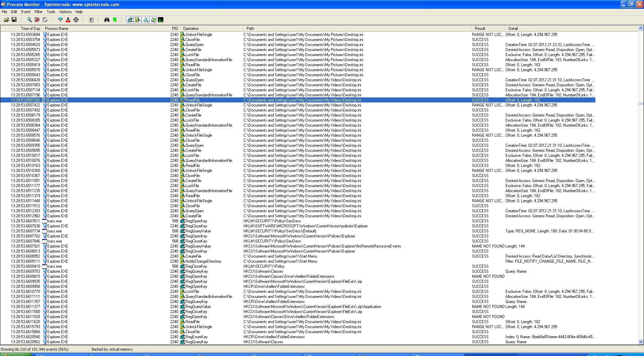The width and height of the screenshot is (644, 356).
Task: Click the Result column header
Action: pos(488,29)
